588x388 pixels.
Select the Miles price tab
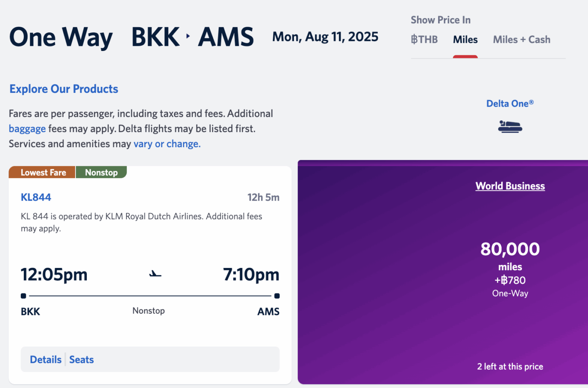[x=465, y=40]
